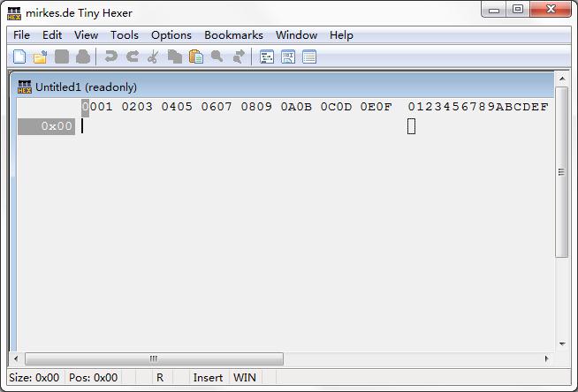
Task: Click the Cut scissors icon
Action: (x=153, y=57)
